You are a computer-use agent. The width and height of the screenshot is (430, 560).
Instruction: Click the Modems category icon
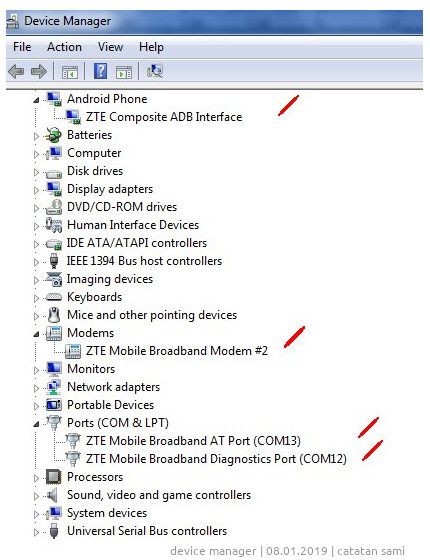click(x=54, y=333)
